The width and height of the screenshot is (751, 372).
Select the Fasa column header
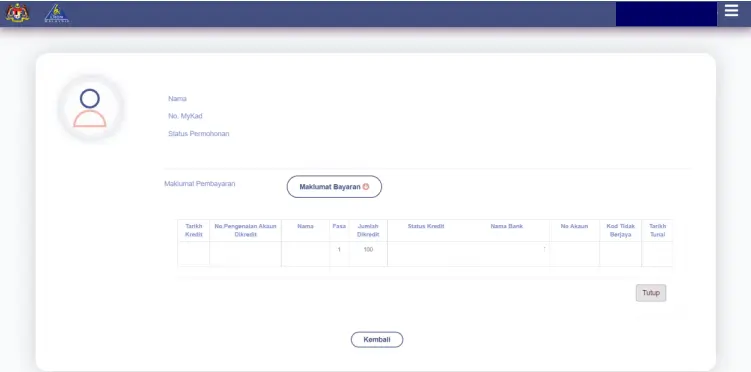pos(339,226)
